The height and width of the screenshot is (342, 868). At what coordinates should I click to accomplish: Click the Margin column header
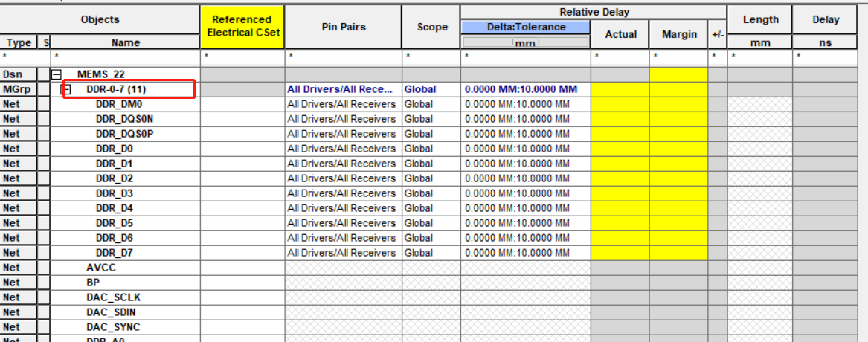click(x=679, y=34)
